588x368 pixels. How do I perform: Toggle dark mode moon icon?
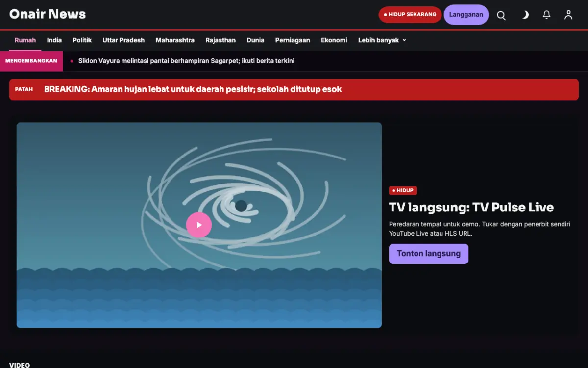coord(525,15)
